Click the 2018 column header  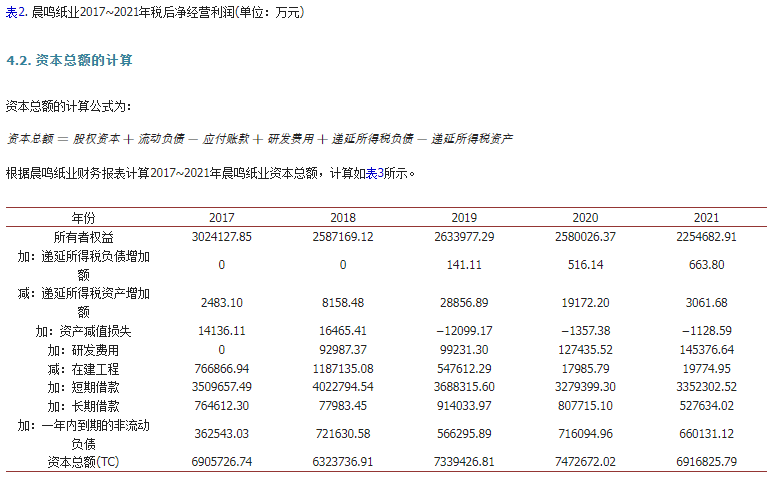click(343, 218)
